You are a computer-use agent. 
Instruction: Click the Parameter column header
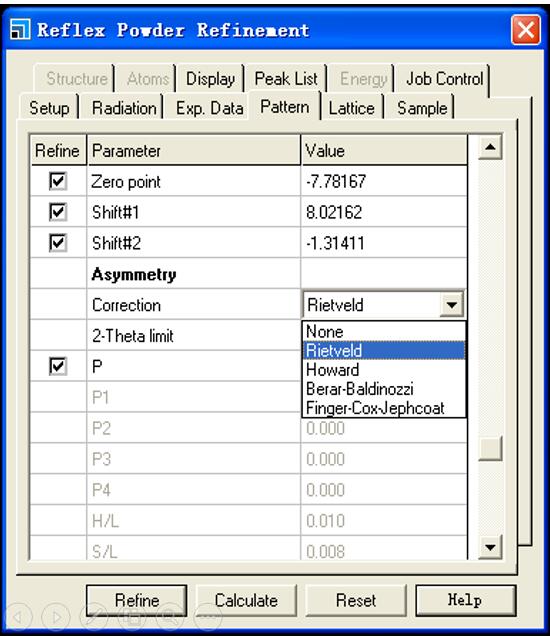pos(194,150)
